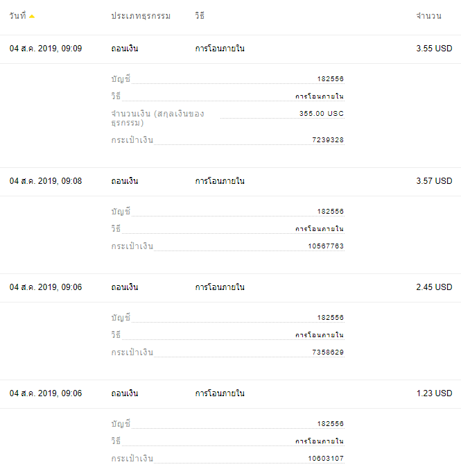Click account 182556 under the 09:09 transaction
The height and width of the screenshot is (476, 461).
coord(330,79)
